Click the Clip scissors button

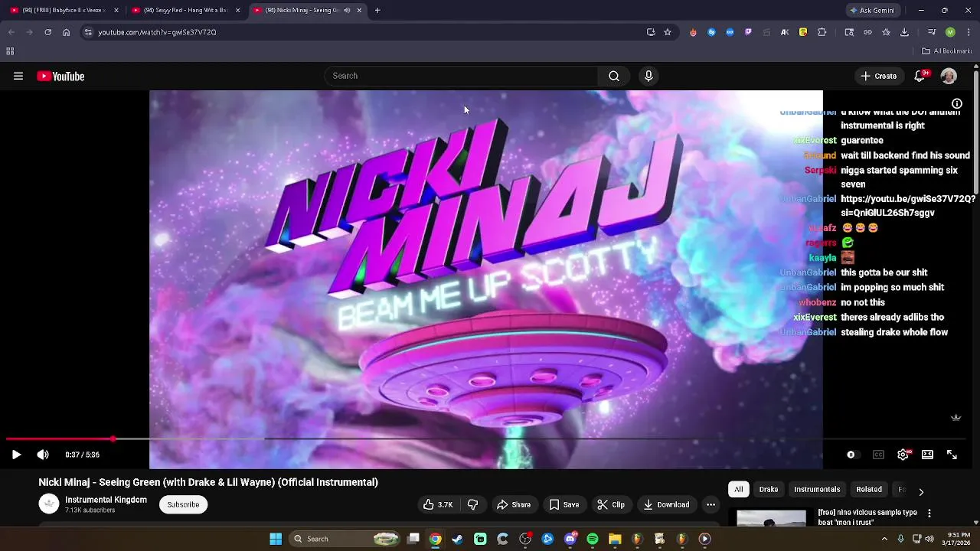[x=611, y=504]
